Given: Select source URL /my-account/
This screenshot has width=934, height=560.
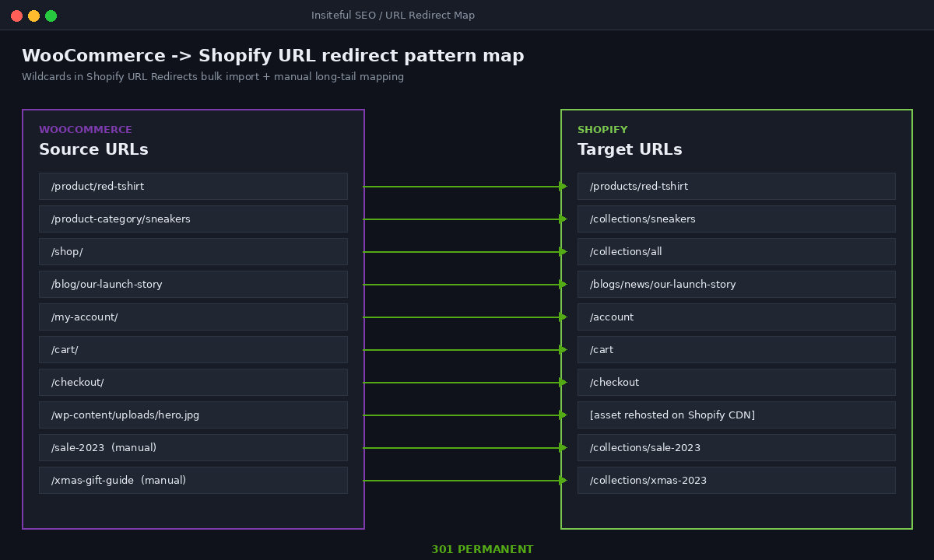Looking at the screenshot, I should coord(193,317).
